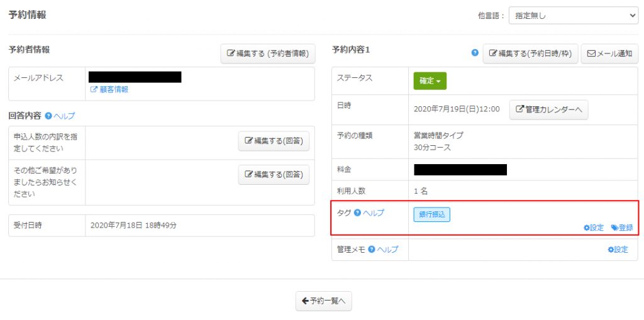Edit the 申込人数の内訳 answer
This screenshot has width=644, height=320.
pos(274,141)
